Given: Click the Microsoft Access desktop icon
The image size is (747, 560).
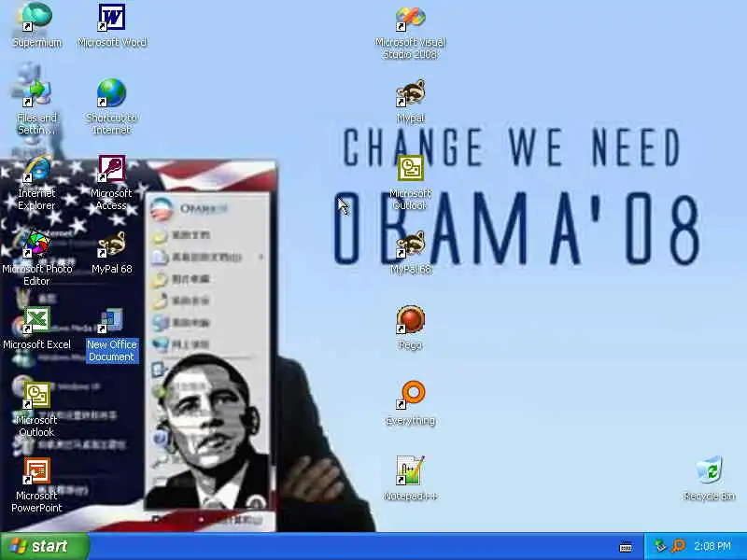Looking at the screenshot, I should click(111, 168).
